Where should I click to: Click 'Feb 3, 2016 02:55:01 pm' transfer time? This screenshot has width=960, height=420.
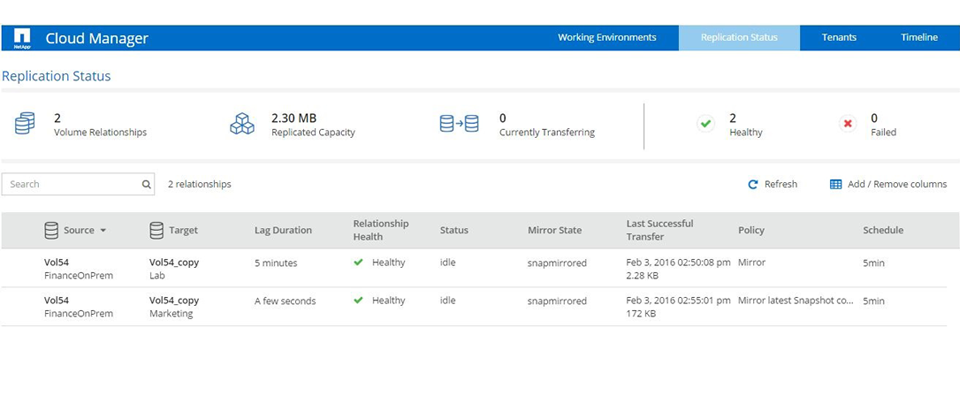point(678,301)
